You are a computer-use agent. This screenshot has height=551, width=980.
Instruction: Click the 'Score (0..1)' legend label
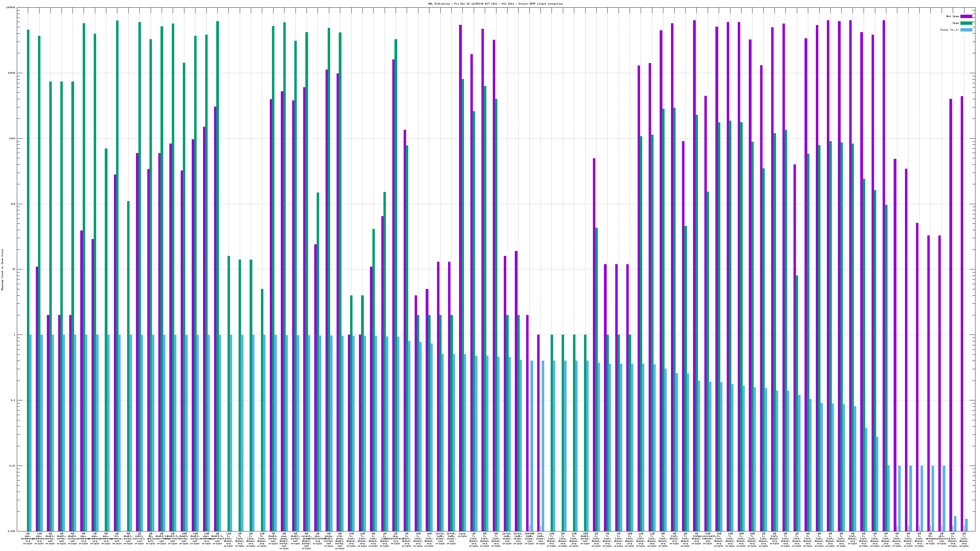(x=949, y=30)
